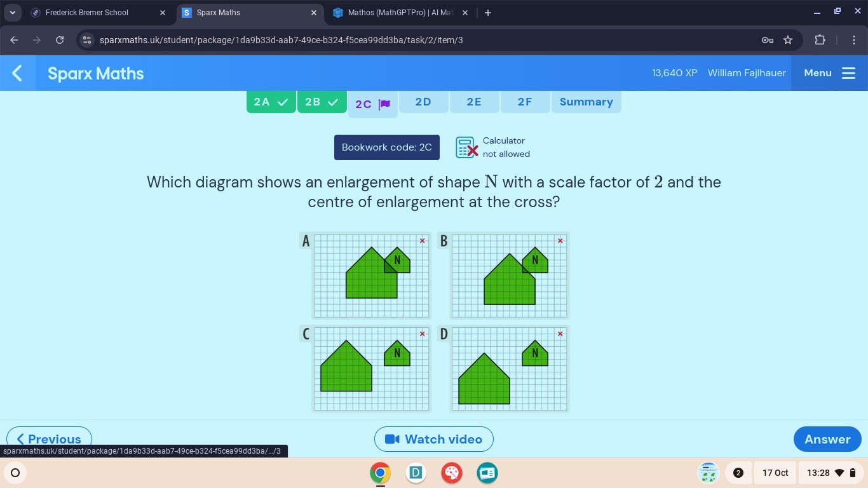
Task: Open the hamburger Menu icon
Action: click(x=849, y=73)
